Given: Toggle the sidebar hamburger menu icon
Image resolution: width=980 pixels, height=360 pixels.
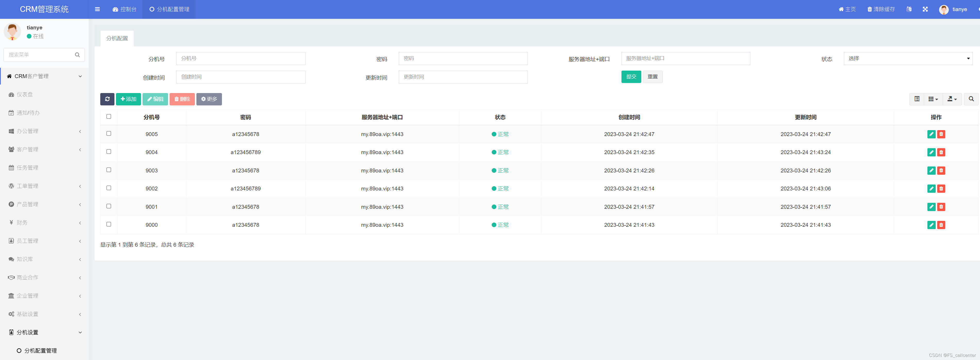Looking at the screenshot, I should click(x=97, y=9).
